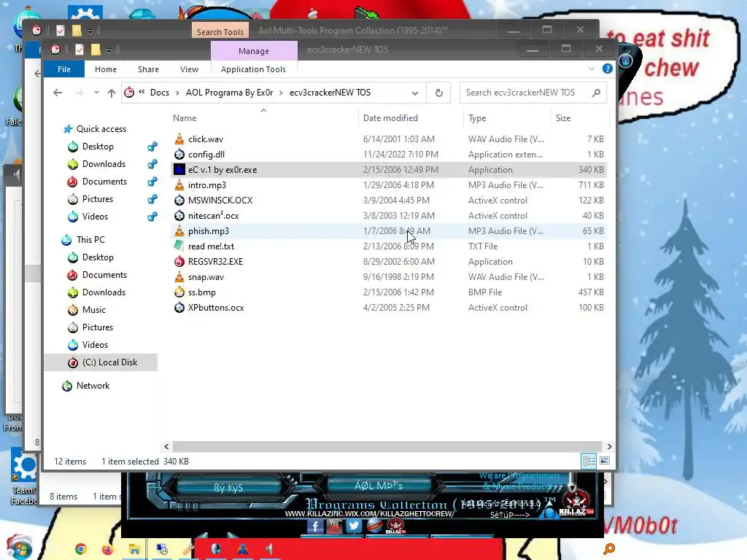Click the Manage contextual tab
Viewport: 747px width, 560px height.
click(254, 51)
